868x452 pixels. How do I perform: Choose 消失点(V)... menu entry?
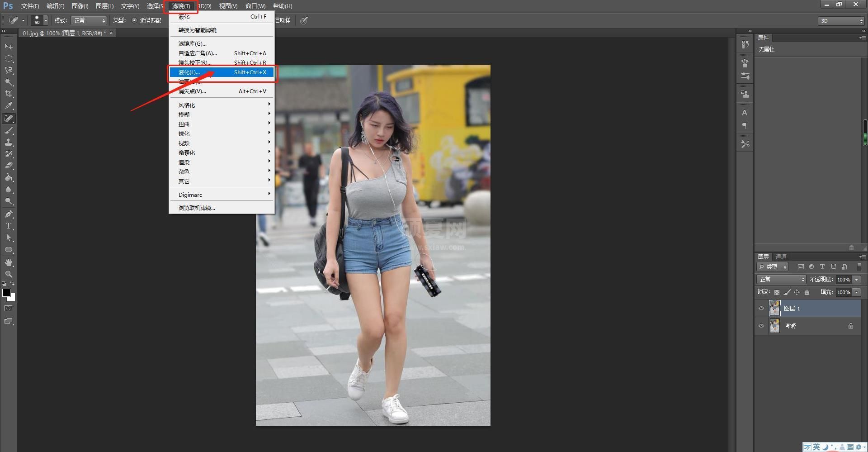222,91
